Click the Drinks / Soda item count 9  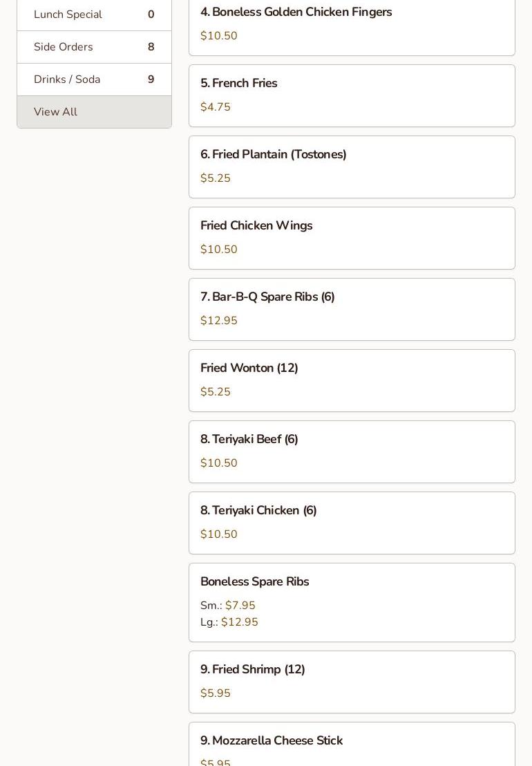pyautogui.click(x=151, y=80)
